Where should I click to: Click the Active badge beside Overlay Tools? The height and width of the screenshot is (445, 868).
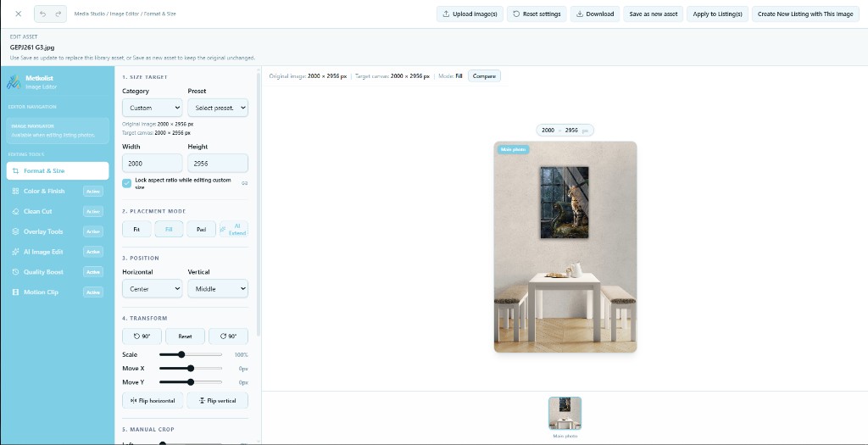coord(93,232)
